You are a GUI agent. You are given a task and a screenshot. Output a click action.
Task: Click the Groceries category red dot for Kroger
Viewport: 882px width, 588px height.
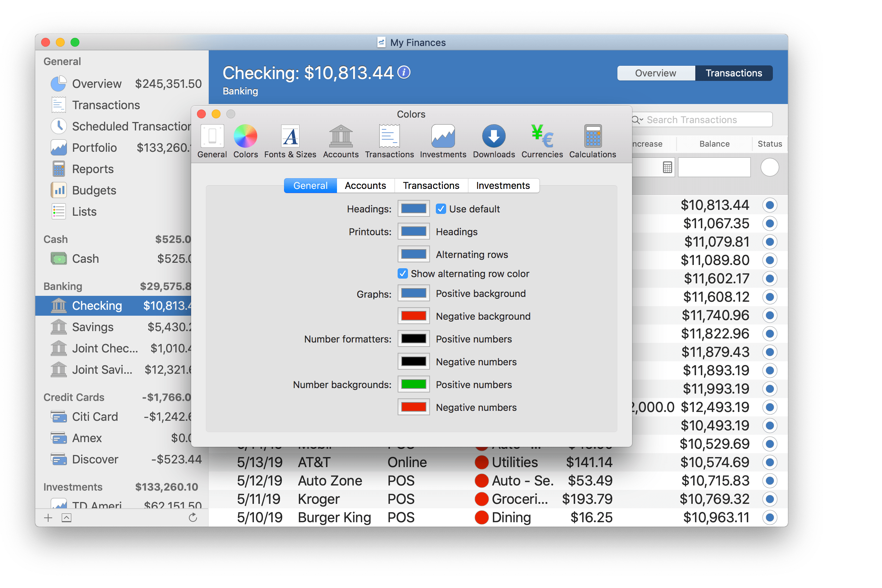481,499
